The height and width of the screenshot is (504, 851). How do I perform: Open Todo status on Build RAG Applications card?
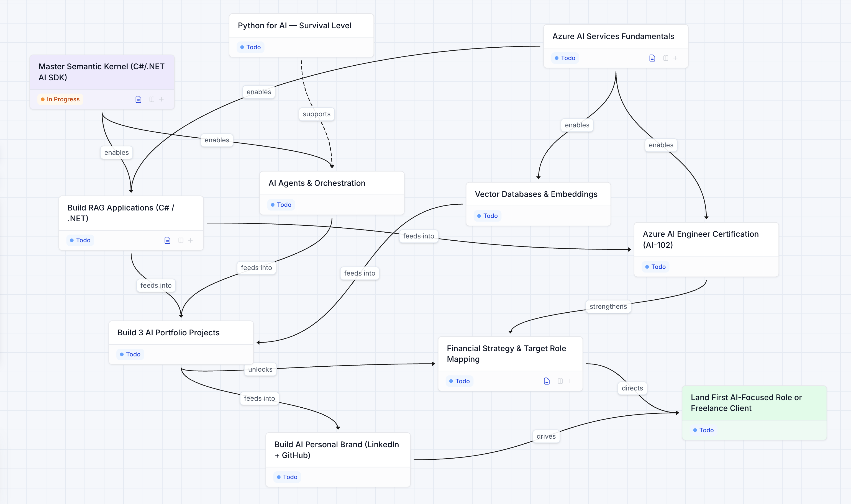(80, 240)
